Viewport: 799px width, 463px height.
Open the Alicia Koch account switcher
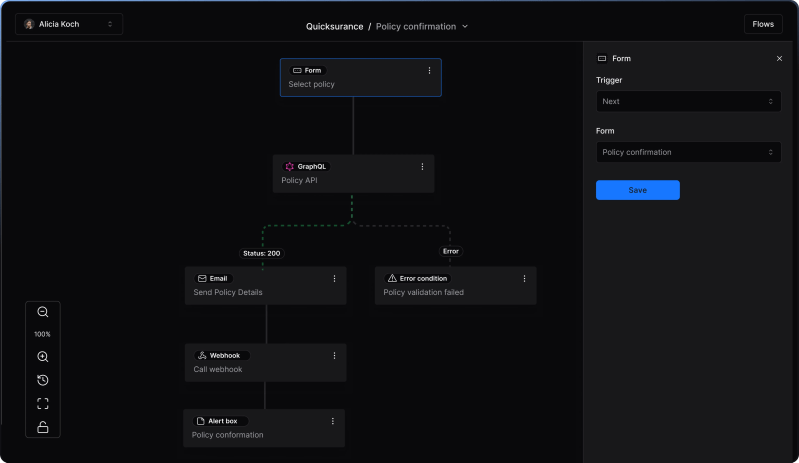[x=69, y=24]
